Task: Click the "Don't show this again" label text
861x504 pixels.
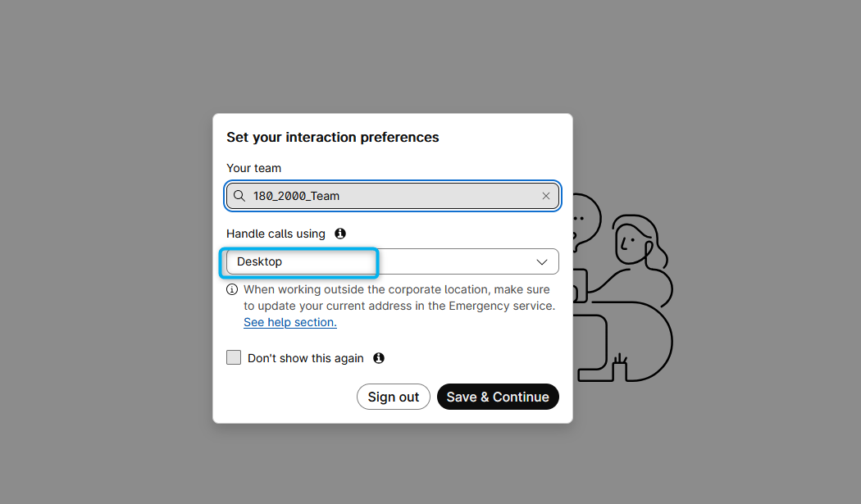Action: coord(306,358)
